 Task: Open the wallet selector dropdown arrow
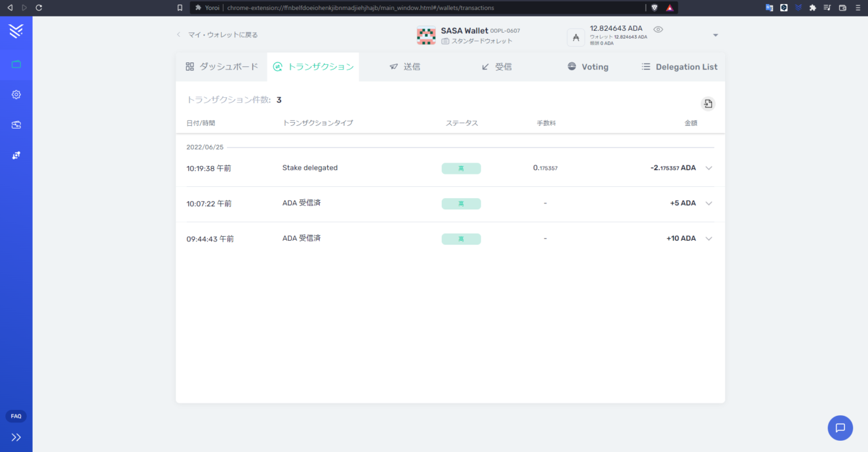coord(715,35)
